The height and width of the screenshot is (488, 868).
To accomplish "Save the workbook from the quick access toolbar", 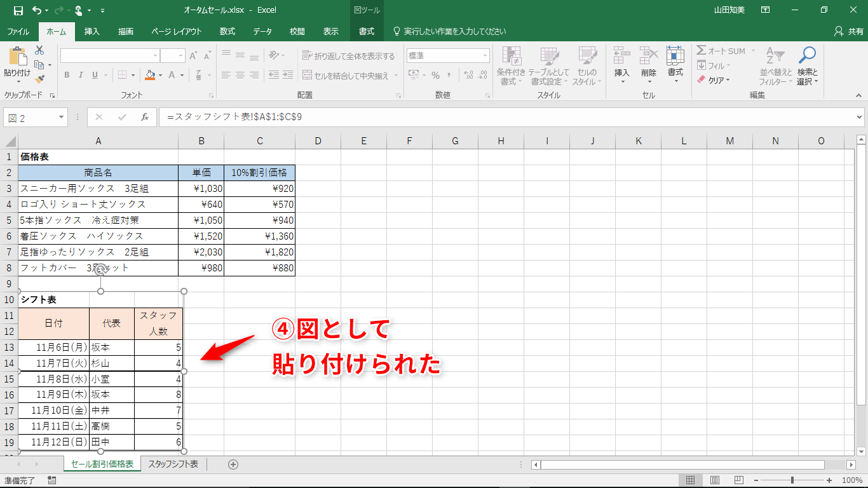I will click(x=18, y=10).
